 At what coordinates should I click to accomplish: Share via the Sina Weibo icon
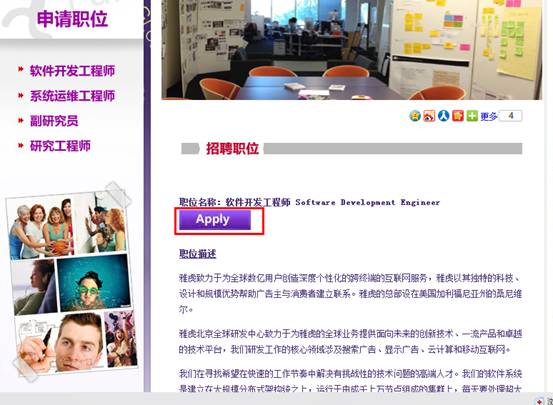coord(429,116)
